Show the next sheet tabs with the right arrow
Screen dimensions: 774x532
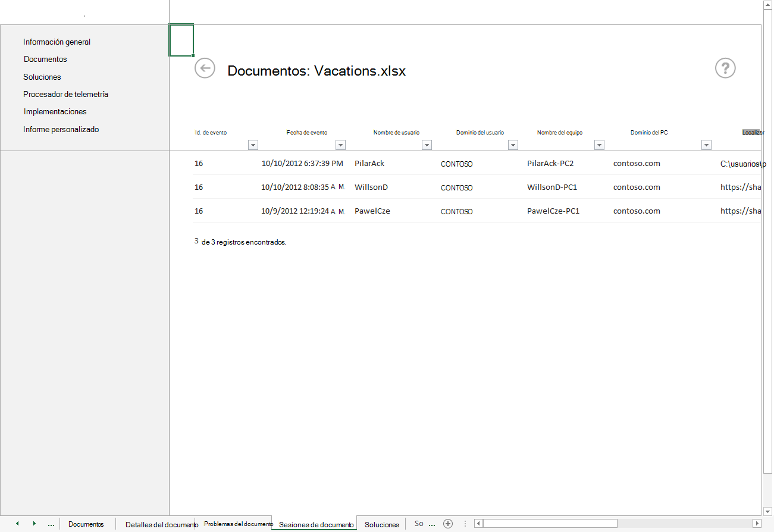pos(34,524)
